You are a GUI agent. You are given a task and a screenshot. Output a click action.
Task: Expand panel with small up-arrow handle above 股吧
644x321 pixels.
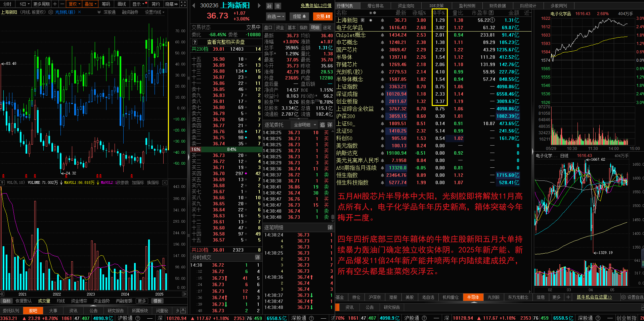pyautogui.click(x=93, y=306)
